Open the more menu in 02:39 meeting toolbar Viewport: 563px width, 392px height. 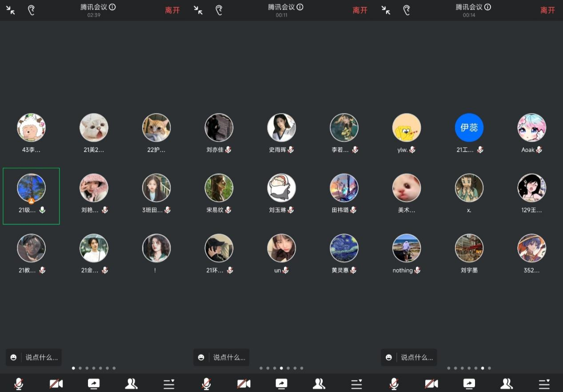[x=169, y=384]
